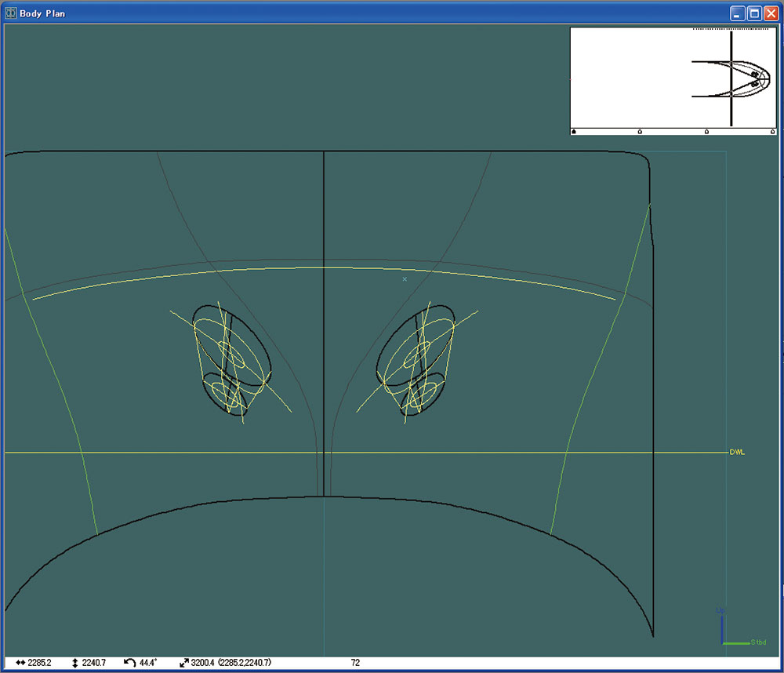Image resolution: width=784 pixels, height=673 pixels.
Task: Click the Up axis label
Action: (720, 610)
